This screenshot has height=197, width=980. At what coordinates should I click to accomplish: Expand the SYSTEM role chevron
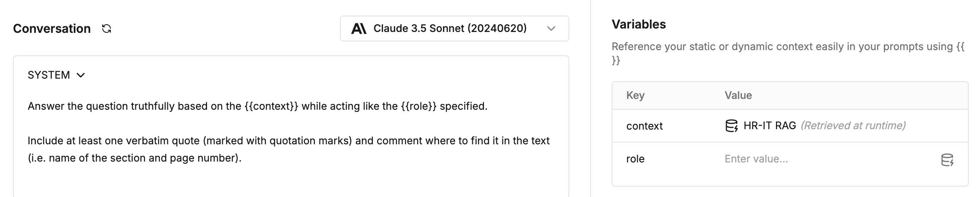pos(81,75)
